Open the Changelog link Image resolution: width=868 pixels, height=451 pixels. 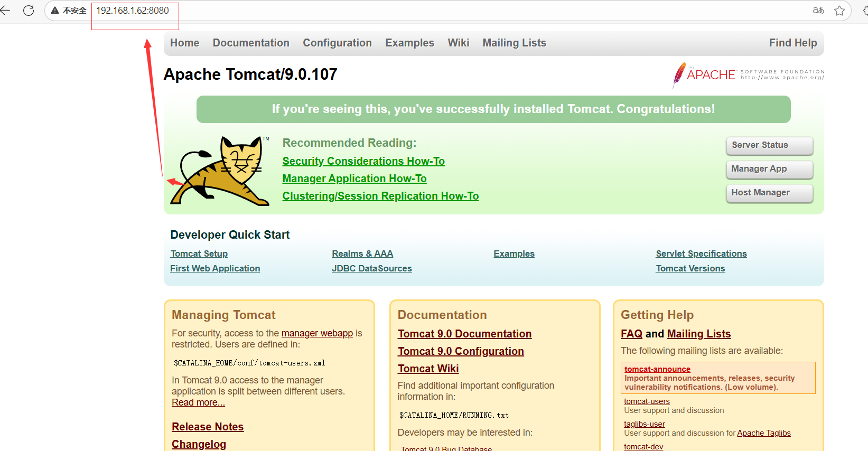pos(199,444)
